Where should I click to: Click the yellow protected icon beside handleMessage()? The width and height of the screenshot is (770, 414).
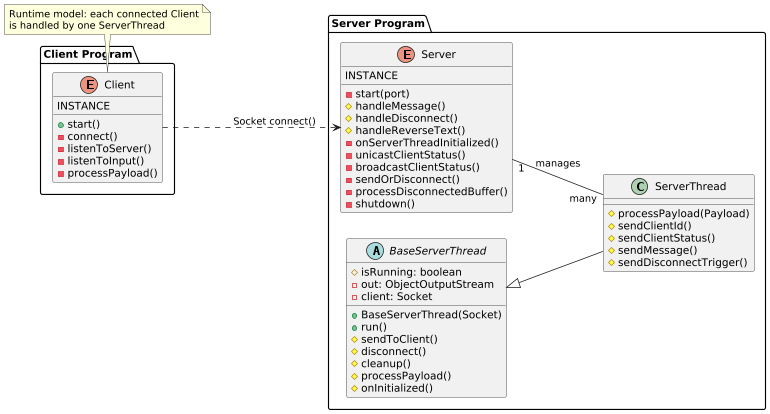click(349, 106)
